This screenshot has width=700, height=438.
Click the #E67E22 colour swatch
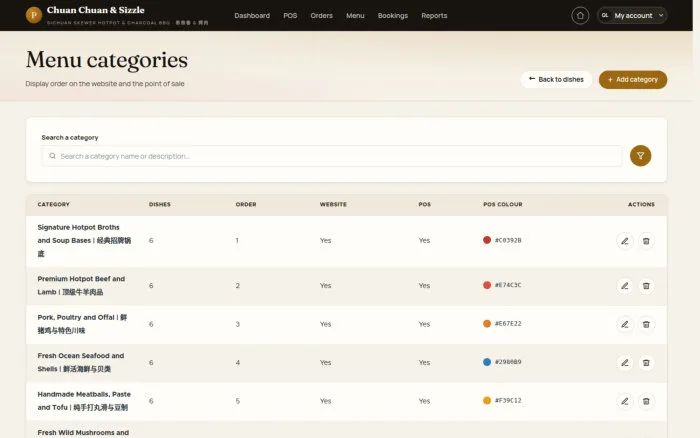click(487, 323)
